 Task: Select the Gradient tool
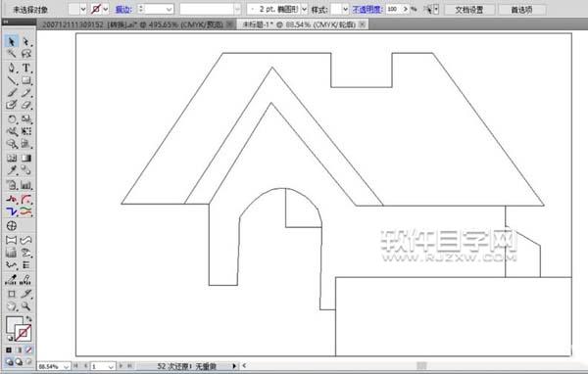coord(25,159)
